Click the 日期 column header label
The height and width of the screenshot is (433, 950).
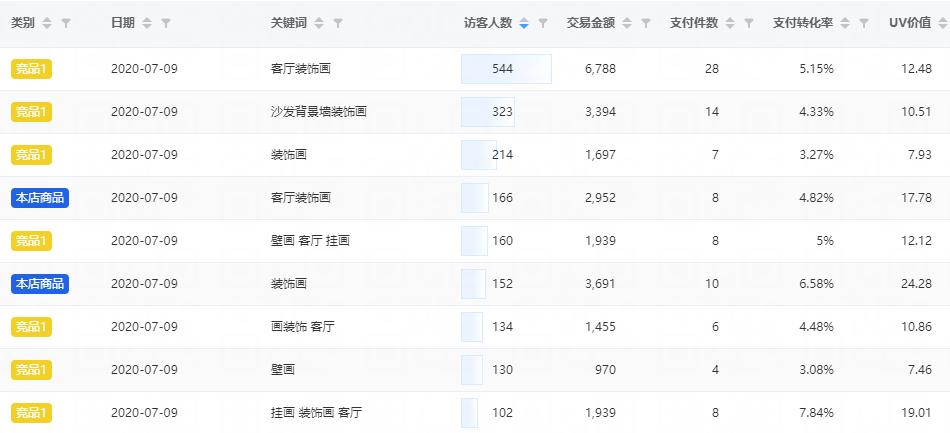point(122,23)
